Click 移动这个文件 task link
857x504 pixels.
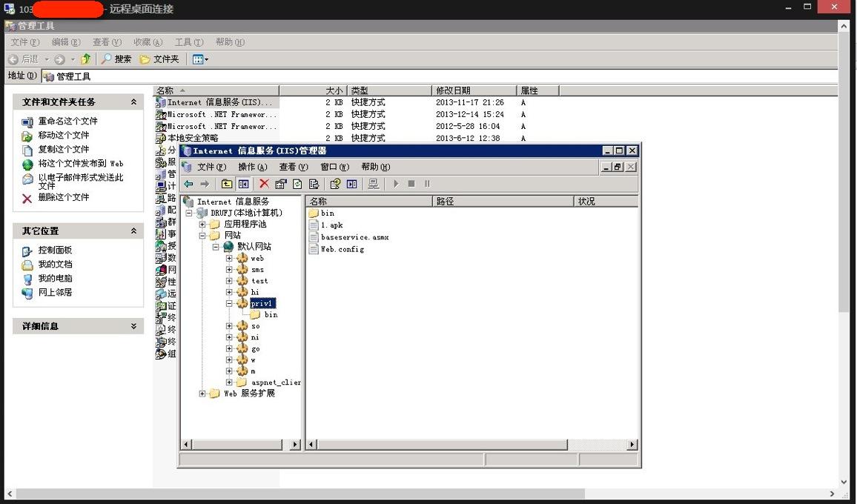point(64,135)
